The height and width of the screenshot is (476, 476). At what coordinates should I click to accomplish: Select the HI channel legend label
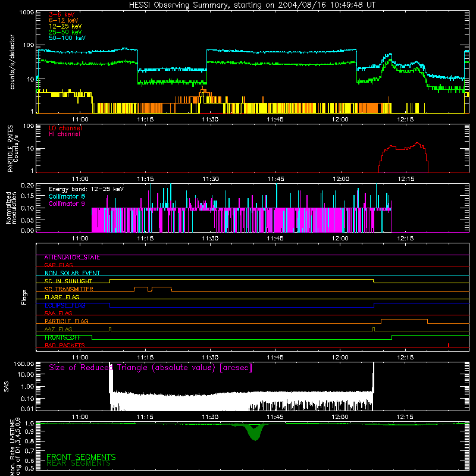[x=64, y=134]
